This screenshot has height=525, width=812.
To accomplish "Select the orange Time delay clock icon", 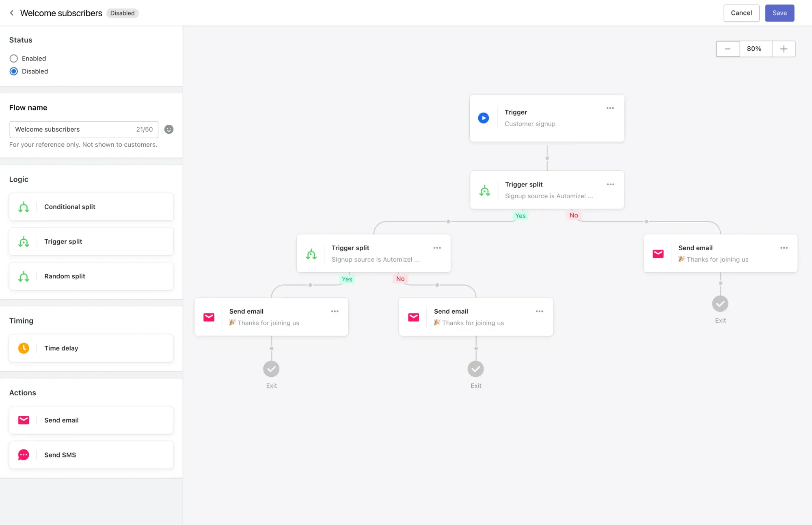I will (24, 348).
